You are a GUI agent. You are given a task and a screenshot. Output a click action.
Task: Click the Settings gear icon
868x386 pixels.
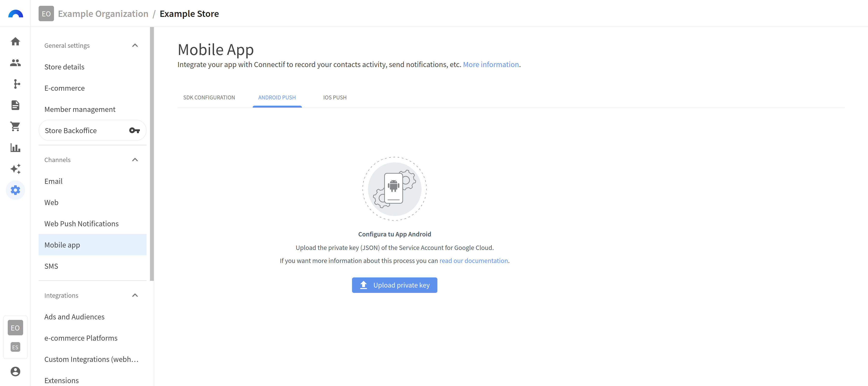[x=15, y=190]
